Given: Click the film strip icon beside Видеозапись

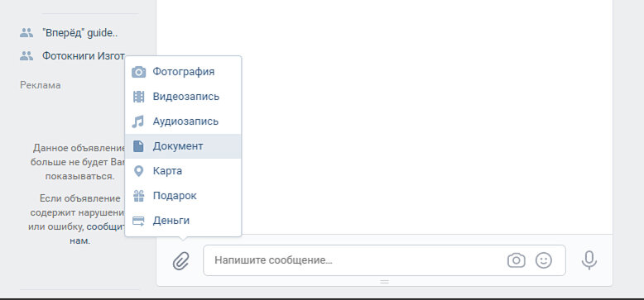Looking at the screenshot, I should pyautogui.click(x=139, y=97).
